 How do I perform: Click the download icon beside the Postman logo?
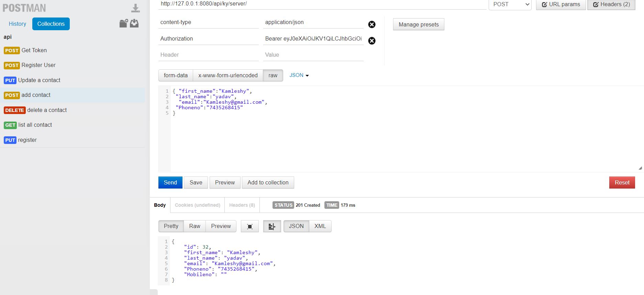click(136, 8)
